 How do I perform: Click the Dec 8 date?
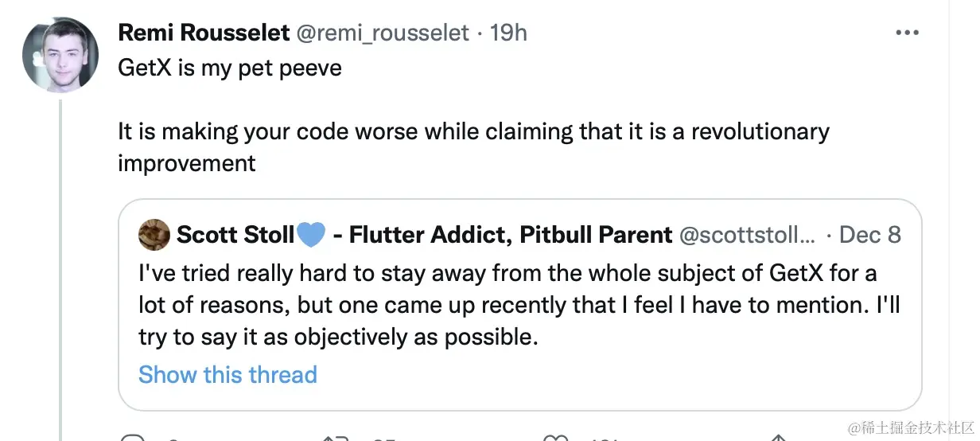point(870,235)
